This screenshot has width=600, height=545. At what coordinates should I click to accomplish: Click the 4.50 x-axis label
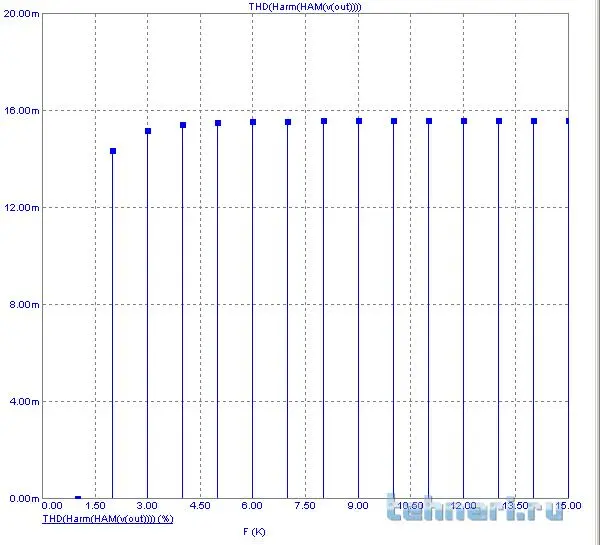point(200,506)
